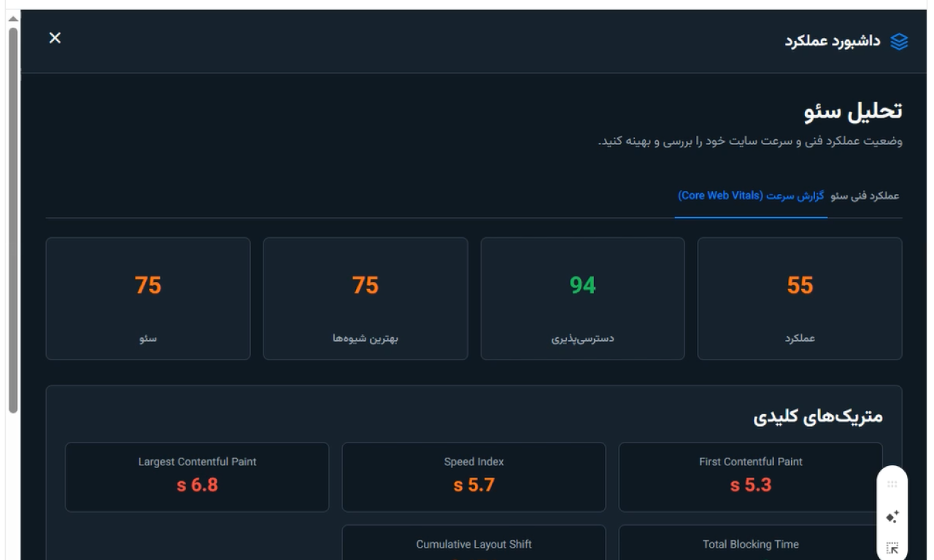Close the performance dashboard with the X
The width and height of the screenshot is (934, 560).
coord(55,38)
